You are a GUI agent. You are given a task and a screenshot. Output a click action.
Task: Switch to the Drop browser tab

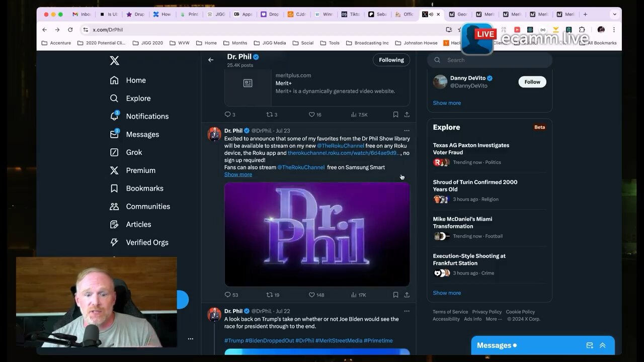[x=270, y=15]
